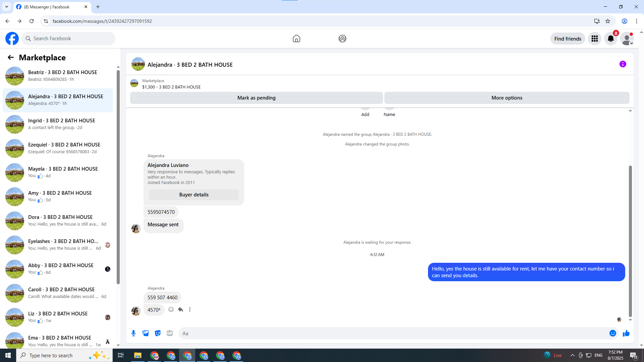
Task: Open Mayela's conversation
Action: point(58,173)
